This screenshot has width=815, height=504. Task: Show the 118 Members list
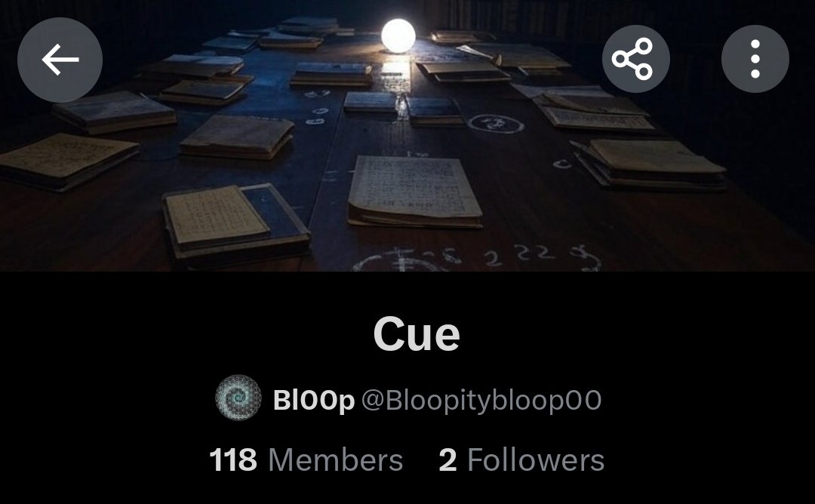point(306,460)
